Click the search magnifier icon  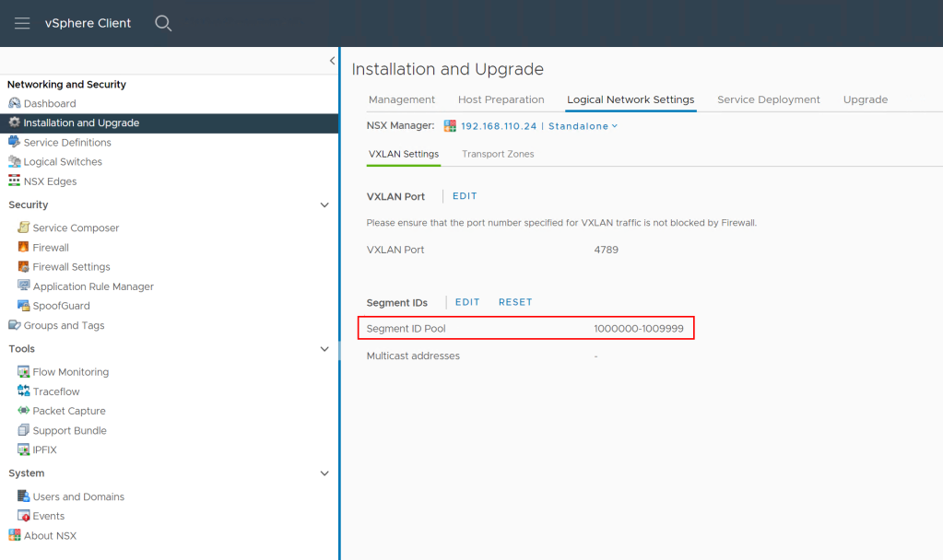point(163,23)
